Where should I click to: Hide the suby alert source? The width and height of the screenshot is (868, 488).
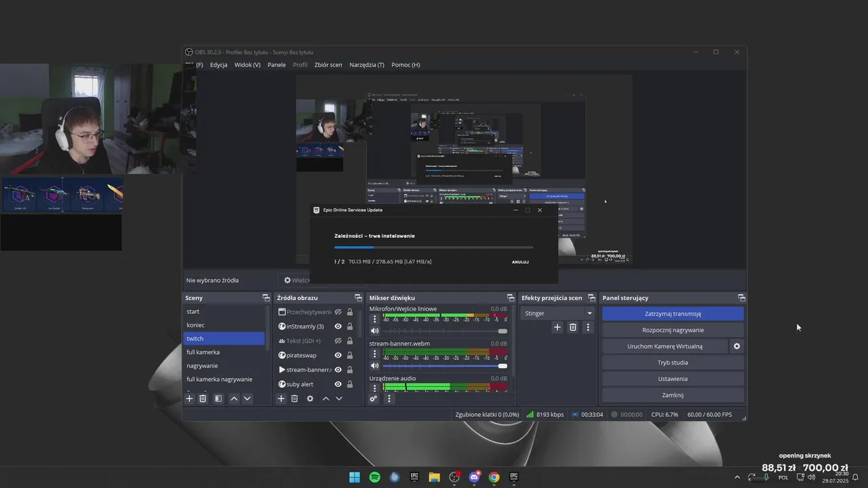tap(338, 384)
